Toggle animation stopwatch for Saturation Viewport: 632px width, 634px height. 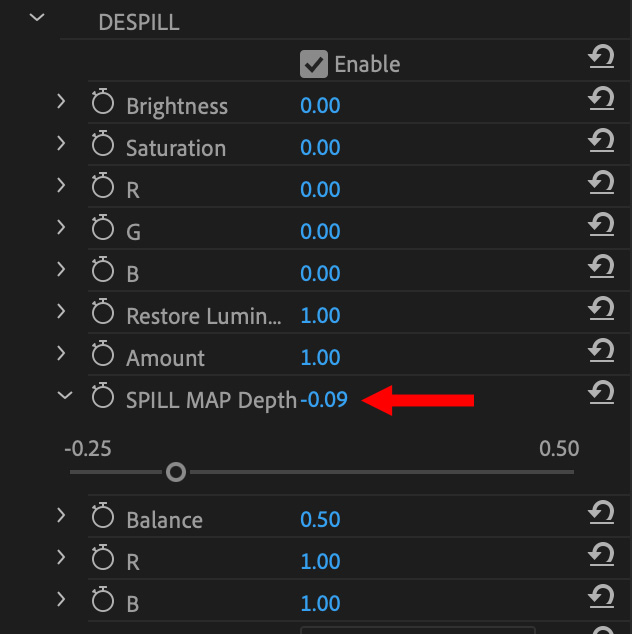[x=103, y=147]
